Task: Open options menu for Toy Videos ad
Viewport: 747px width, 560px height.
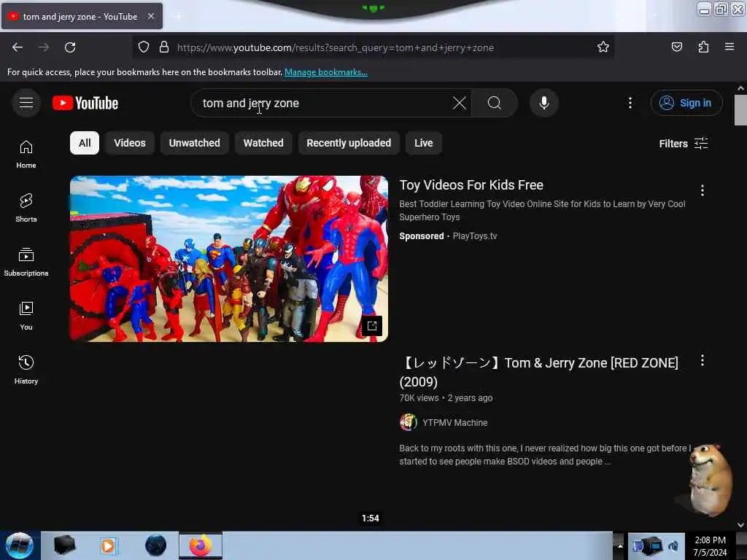Action: click(703, 190)
